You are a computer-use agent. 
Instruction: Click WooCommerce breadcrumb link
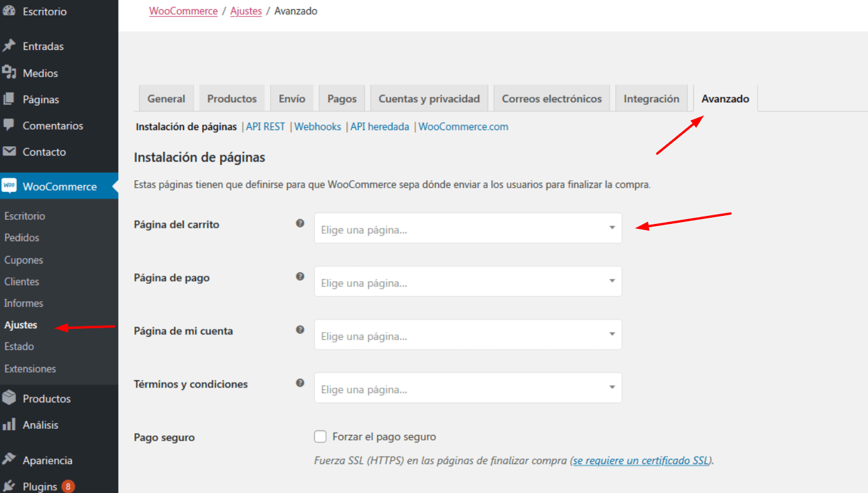coord(184,11)
